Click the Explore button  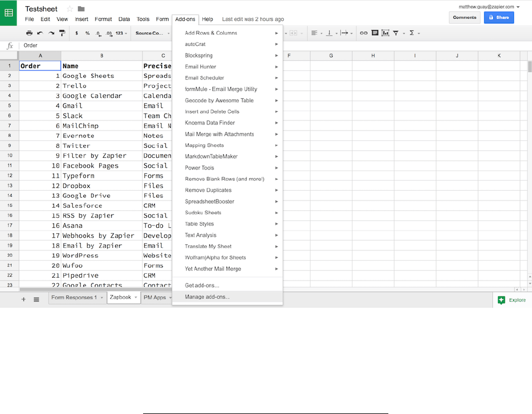tap(512, 300)
